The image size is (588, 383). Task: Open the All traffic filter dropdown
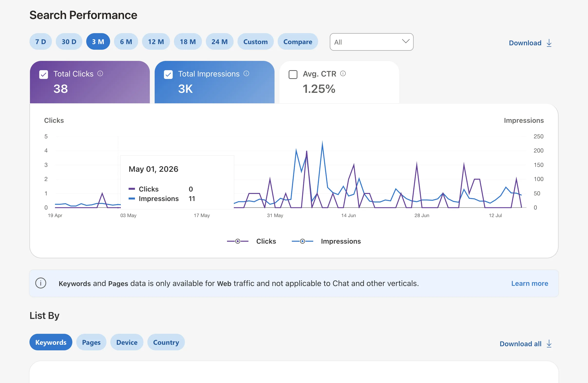tap(371, 42)
